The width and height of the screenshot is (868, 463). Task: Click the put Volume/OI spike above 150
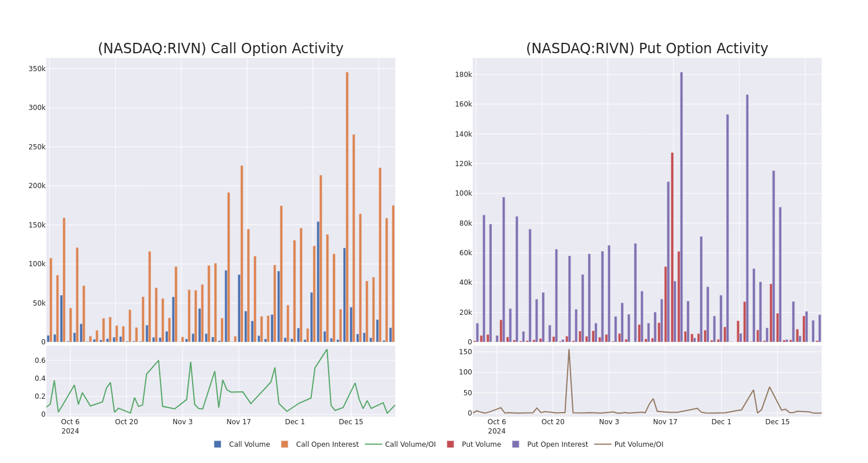click(569, 351)
